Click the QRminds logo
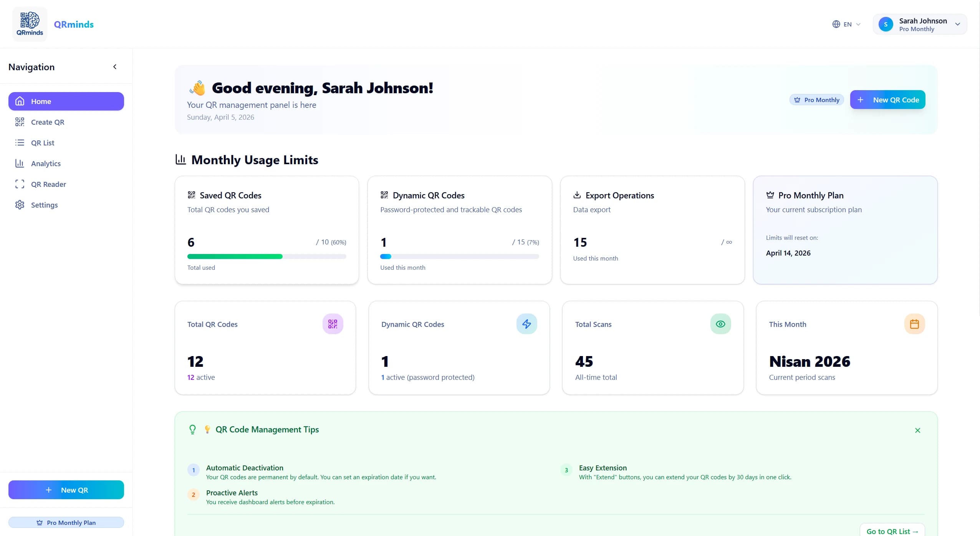Image resolution: width=980 pixels, height=536 pixels. point(30,23)
